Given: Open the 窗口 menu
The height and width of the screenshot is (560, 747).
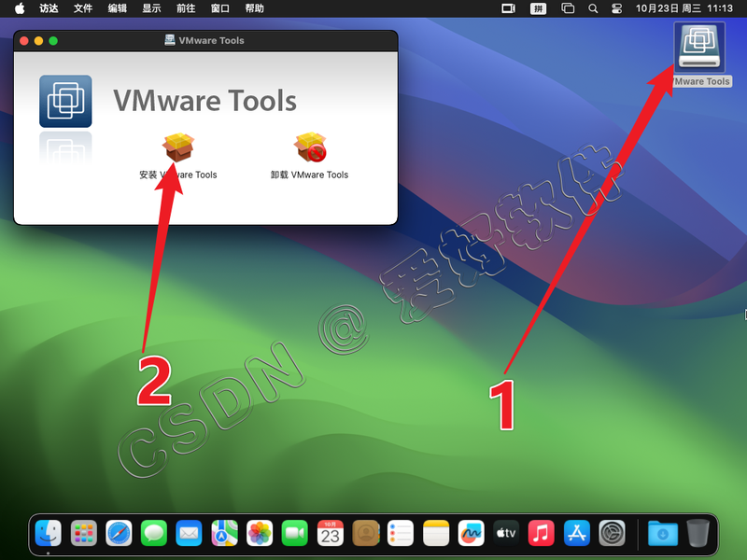Looking at the screenshot, I should (220, 8).
